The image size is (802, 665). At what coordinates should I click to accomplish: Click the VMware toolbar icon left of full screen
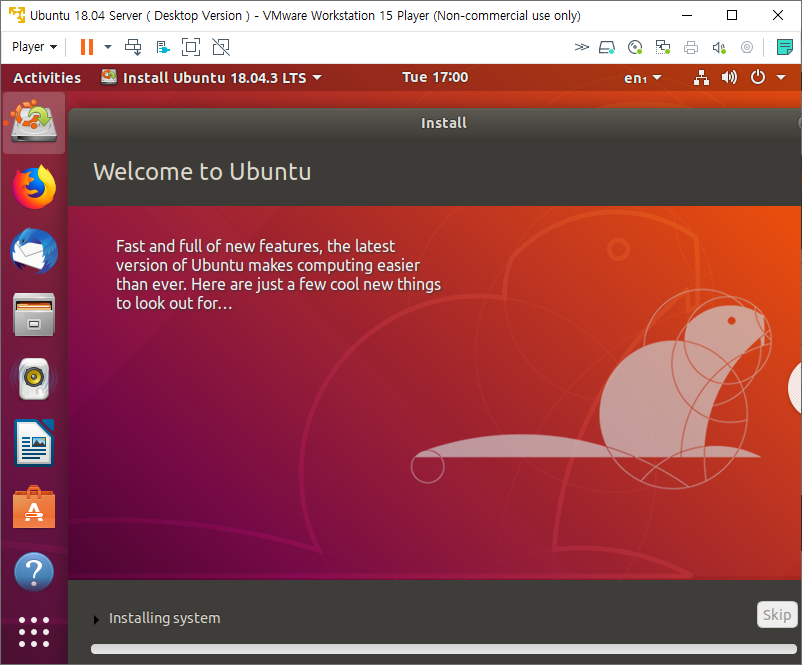163,48
